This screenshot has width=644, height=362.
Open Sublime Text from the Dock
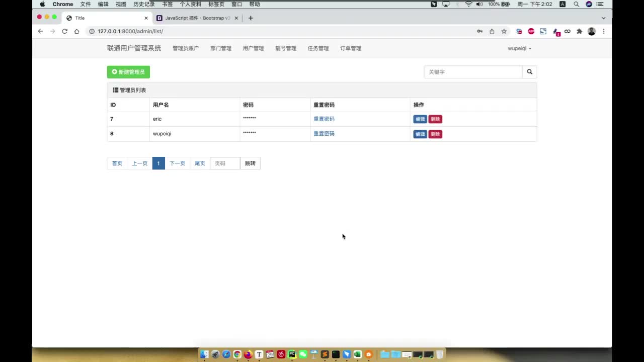pos(325,354)
